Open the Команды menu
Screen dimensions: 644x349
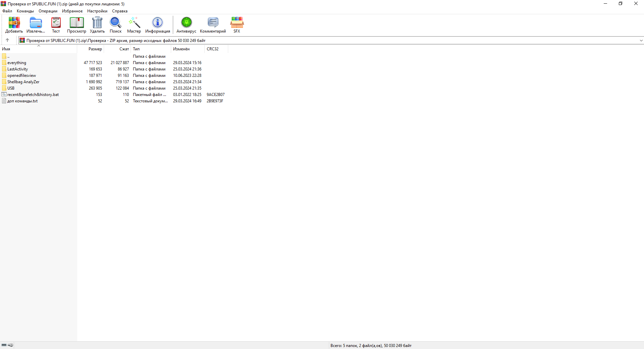click(25, 11)
